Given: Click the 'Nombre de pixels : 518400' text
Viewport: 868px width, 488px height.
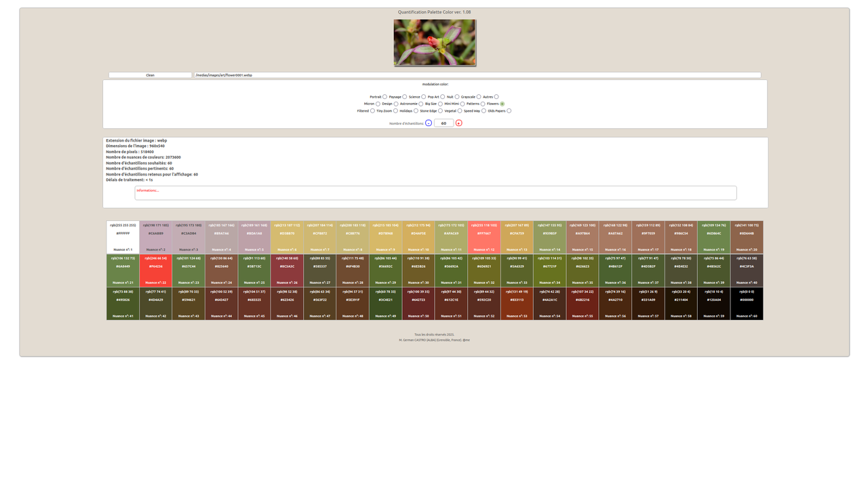Looking at the screenshot, I should (130, 152).
